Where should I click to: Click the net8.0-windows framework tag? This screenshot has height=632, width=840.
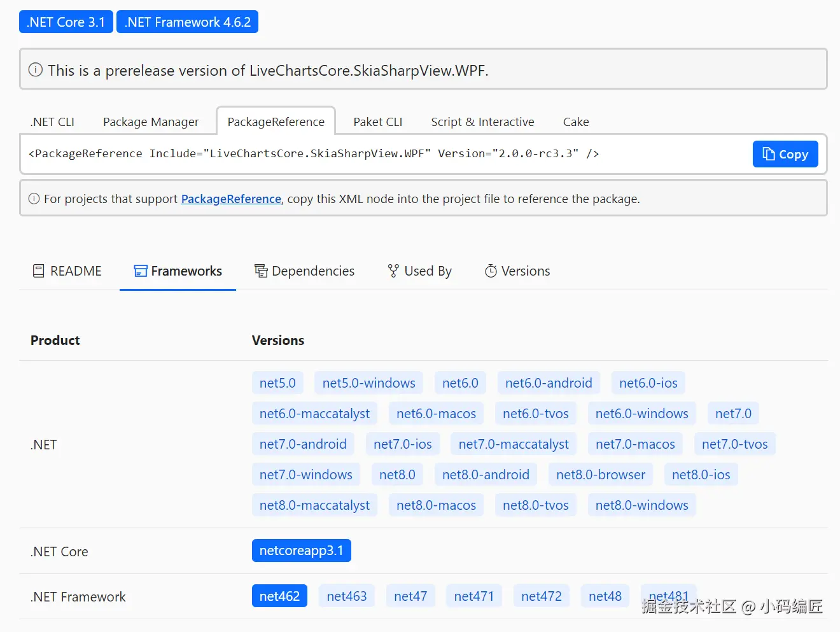click(x=641, y=505)
